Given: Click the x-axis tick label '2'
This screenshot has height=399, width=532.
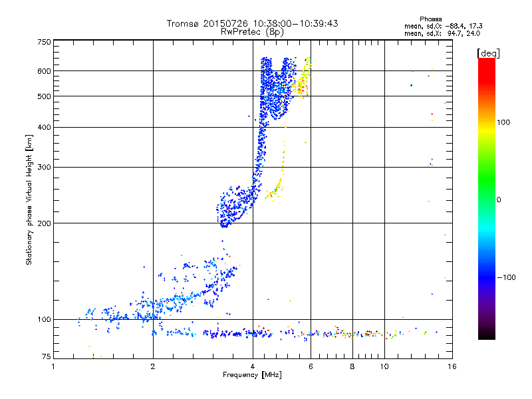Looking at the screenshot, I should [153, 366].
